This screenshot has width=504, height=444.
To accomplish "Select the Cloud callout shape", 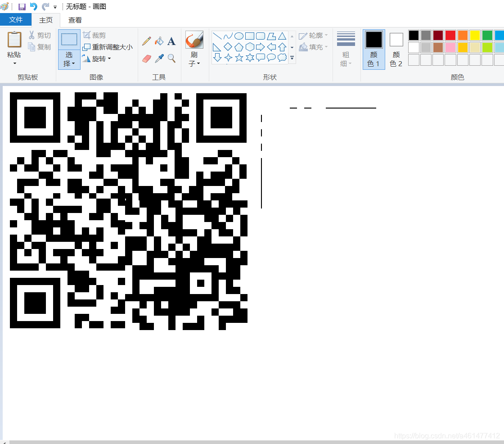I will click(282, 58).
